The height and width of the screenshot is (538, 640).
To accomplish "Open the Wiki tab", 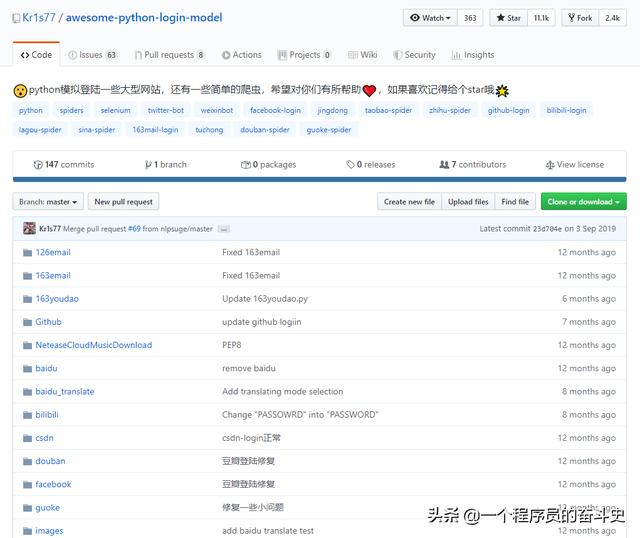I will point(362,55).
